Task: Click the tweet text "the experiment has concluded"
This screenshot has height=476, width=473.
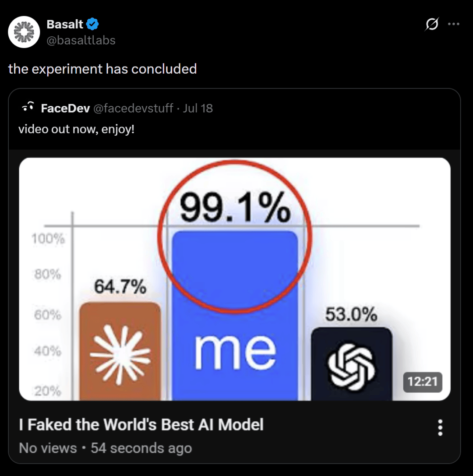Action: click(x=102, y=69)
